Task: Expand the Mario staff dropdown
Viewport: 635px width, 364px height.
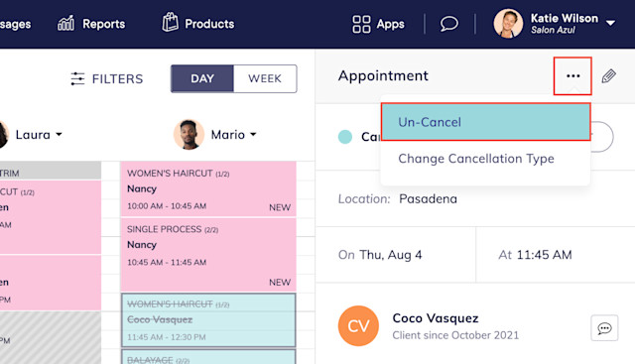Action: pos(253,134)
